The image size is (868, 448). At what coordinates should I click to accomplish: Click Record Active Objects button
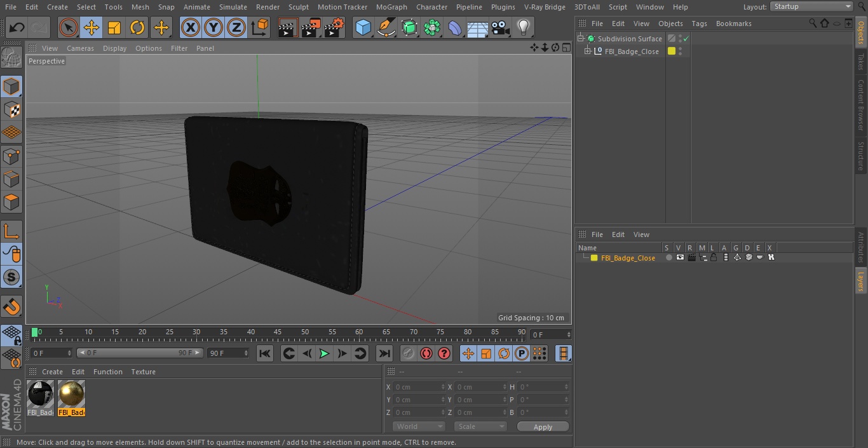pos(409,353)
